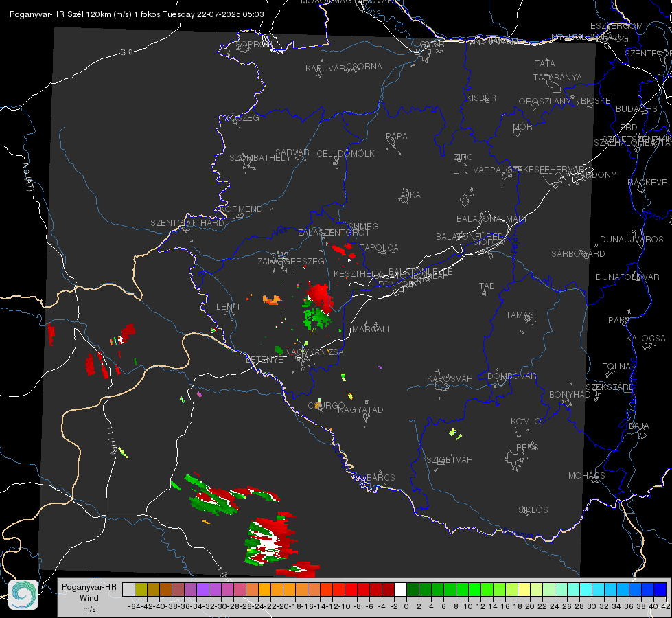Click the yellow legend swatch between 18 and 20
Screen dimensions: 672x618
524,590
